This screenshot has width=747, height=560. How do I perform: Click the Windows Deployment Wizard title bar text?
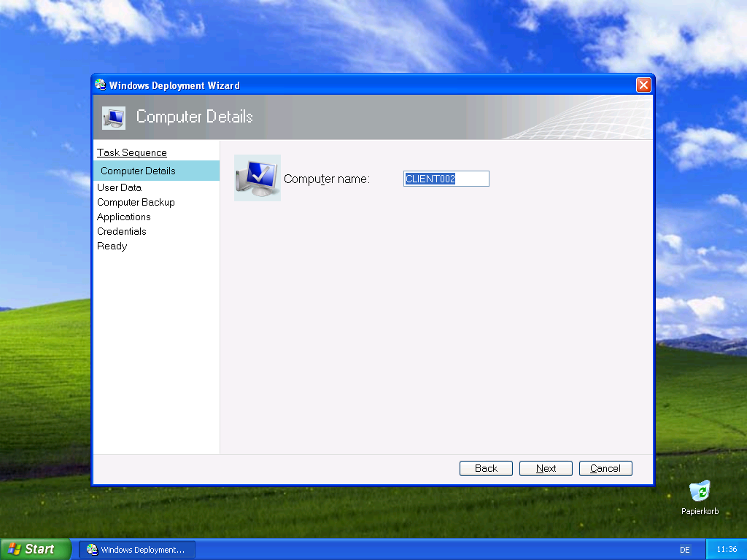click(174, 85)
